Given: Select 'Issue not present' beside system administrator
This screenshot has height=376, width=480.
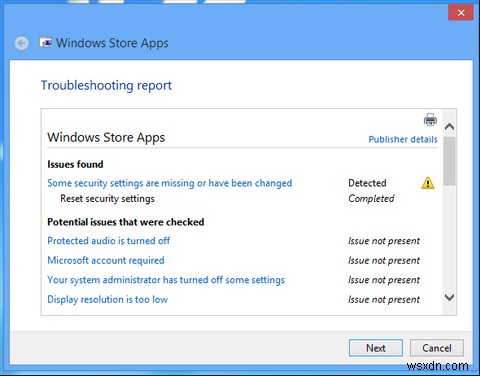Looking at the screenshot, I should click(384, 280).
